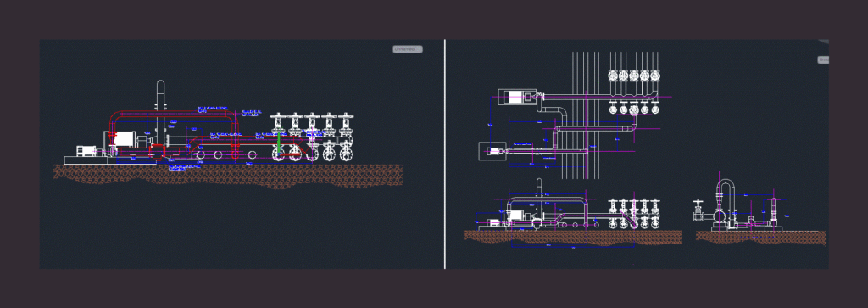Click the ViewCube corner in the top-right viewport
The width and height of the screenshot is (868, 308).
pyautogui.click(x=824, y=41)
